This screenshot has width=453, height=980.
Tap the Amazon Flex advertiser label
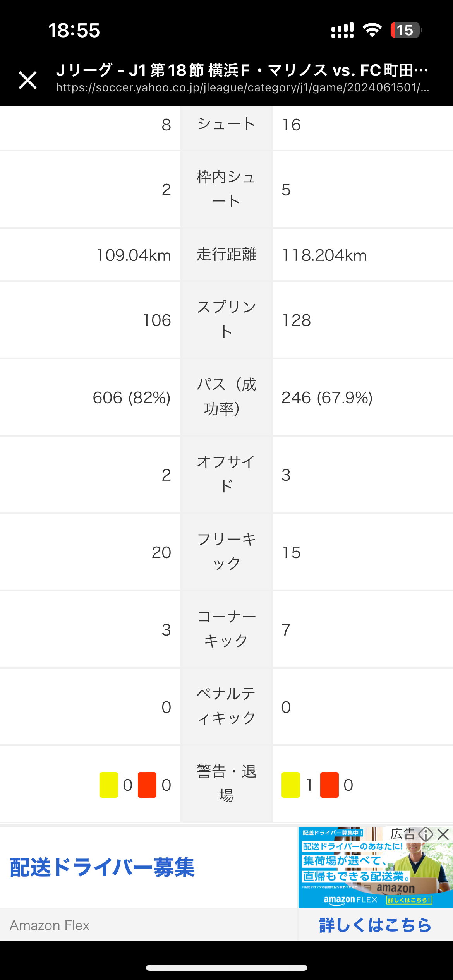[x=50, y=925]
